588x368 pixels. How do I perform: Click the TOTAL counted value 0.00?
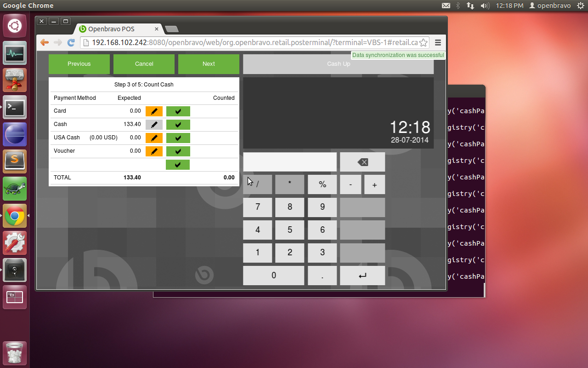229,178
